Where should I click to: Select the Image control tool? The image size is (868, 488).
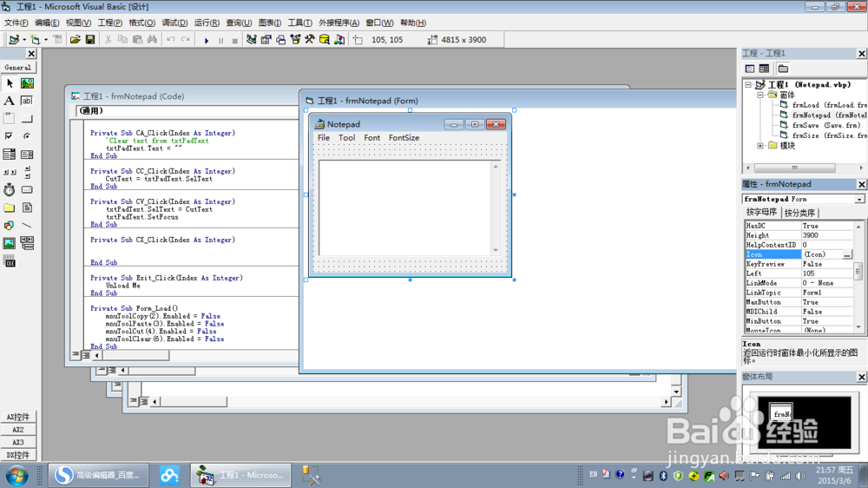tap(10, 243)
